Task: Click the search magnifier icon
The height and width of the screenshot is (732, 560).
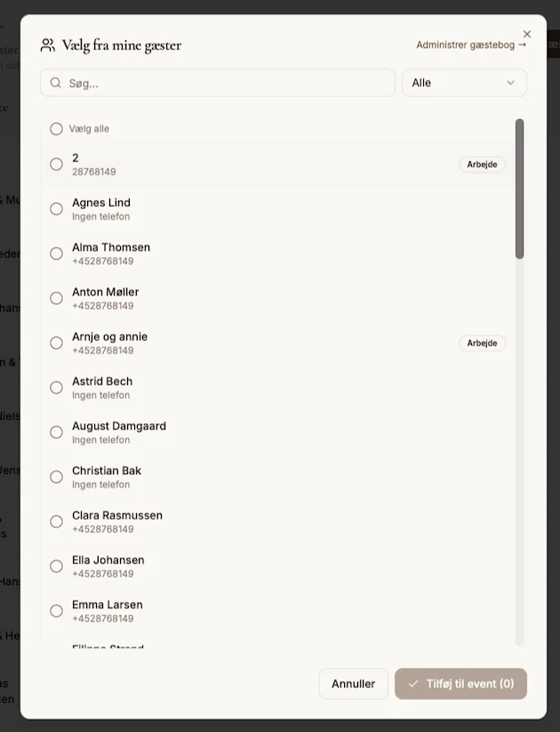Action: pos(56,83)
